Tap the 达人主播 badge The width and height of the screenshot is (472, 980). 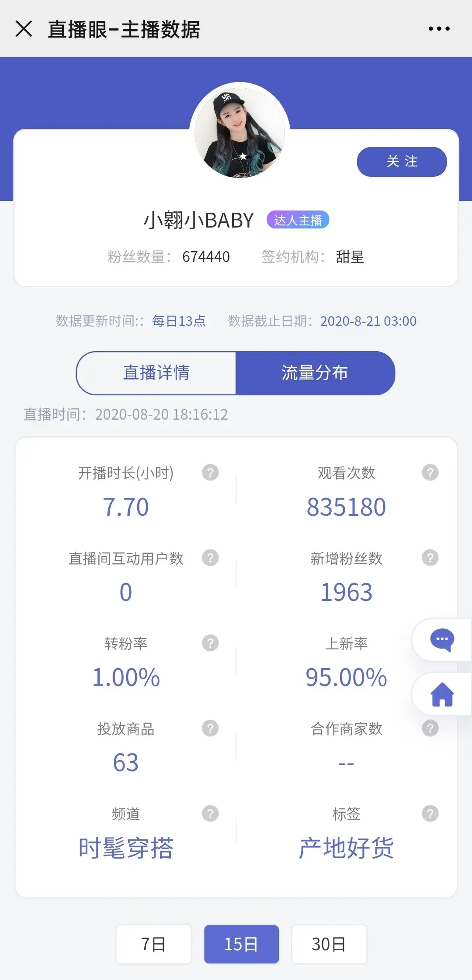point(298,220)
